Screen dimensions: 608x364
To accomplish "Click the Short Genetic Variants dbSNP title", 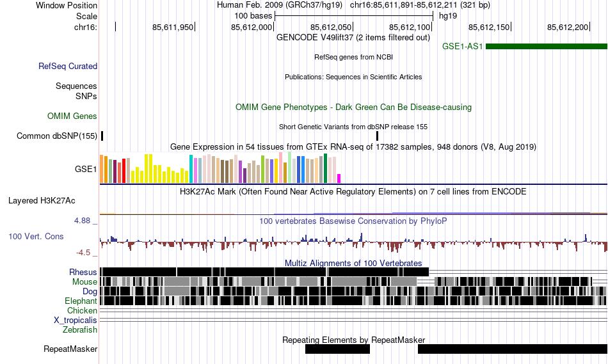I will point(353,127).
